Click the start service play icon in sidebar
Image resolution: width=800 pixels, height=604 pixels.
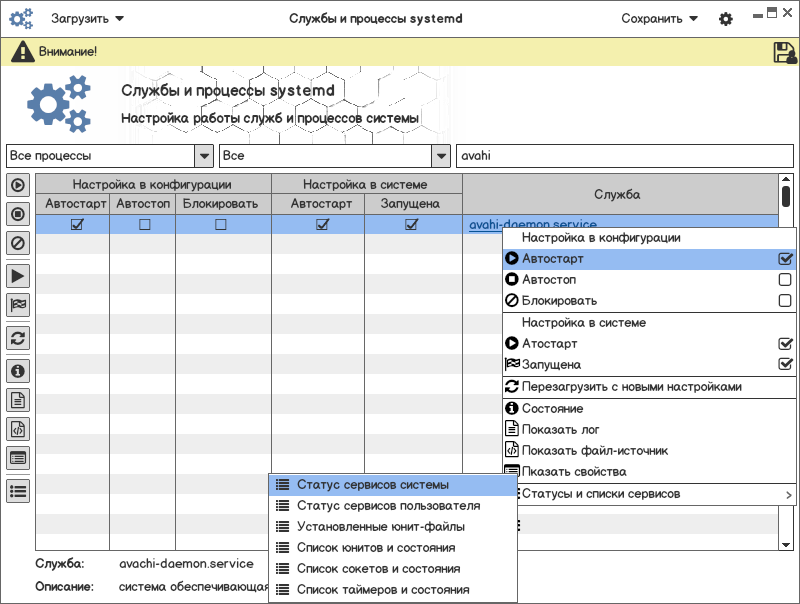18,276
